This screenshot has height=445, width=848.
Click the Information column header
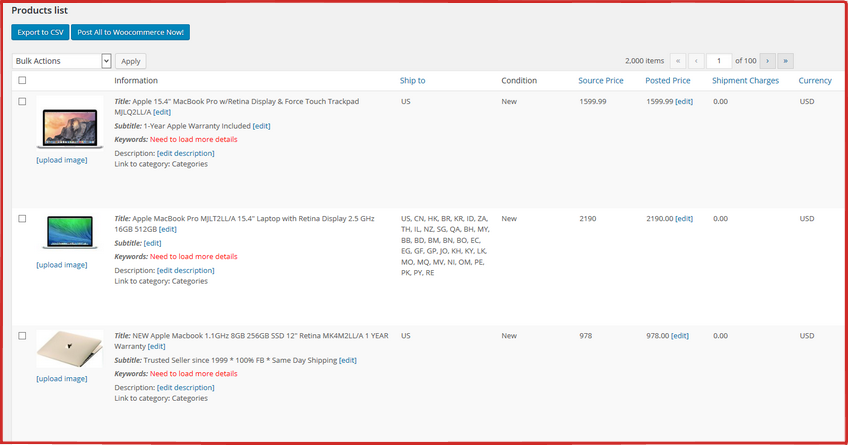point(136,81)
